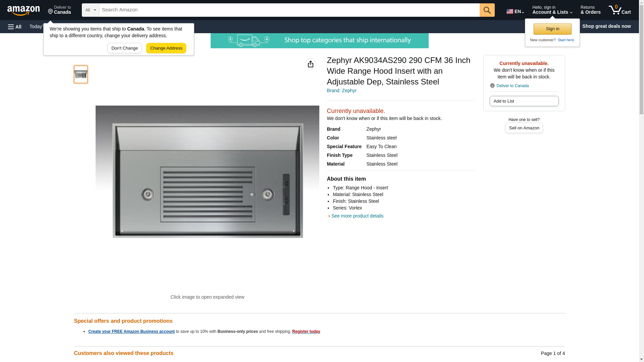The image size is (644, 362).
Task: Click the international shipping banner
Action: tap(319, 41)
